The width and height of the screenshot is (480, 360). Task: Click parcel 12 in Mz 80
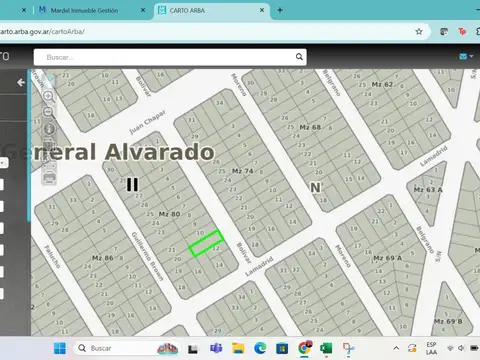pos(216,248)
